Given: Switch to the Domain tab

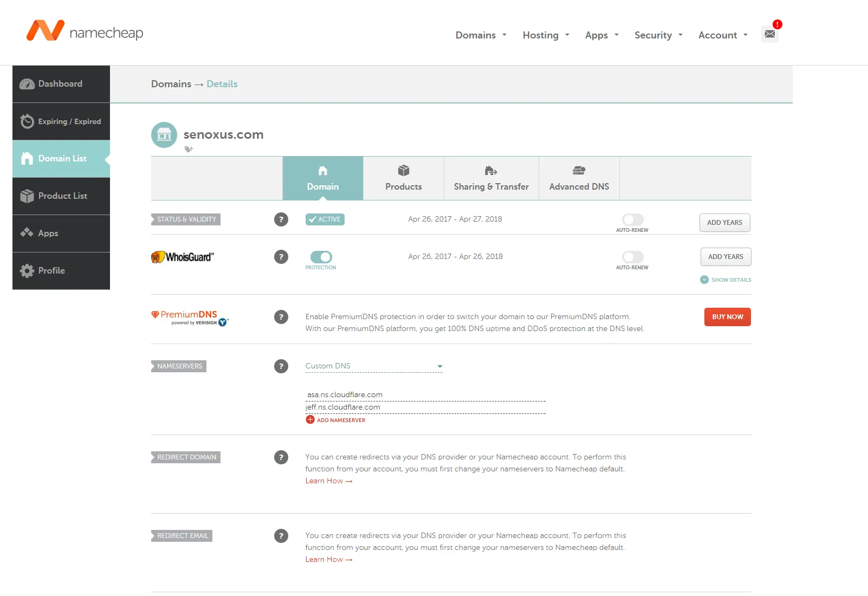Looking at the screenshot, I should (323, 178).
